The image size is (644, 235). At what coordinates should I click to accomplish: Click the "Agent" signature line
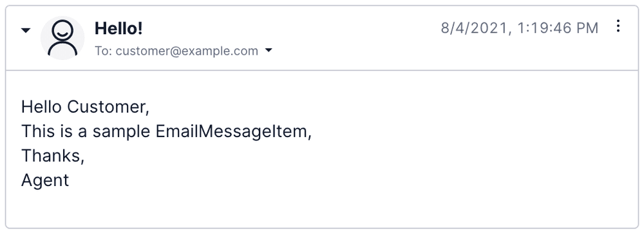pos(45,181)
